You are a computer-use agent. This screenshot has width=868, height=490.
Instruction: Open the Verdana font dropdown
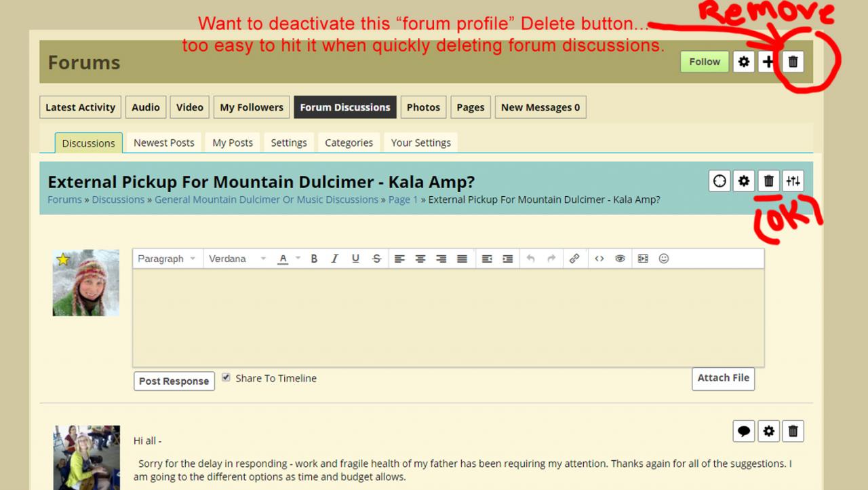[237, 259]
